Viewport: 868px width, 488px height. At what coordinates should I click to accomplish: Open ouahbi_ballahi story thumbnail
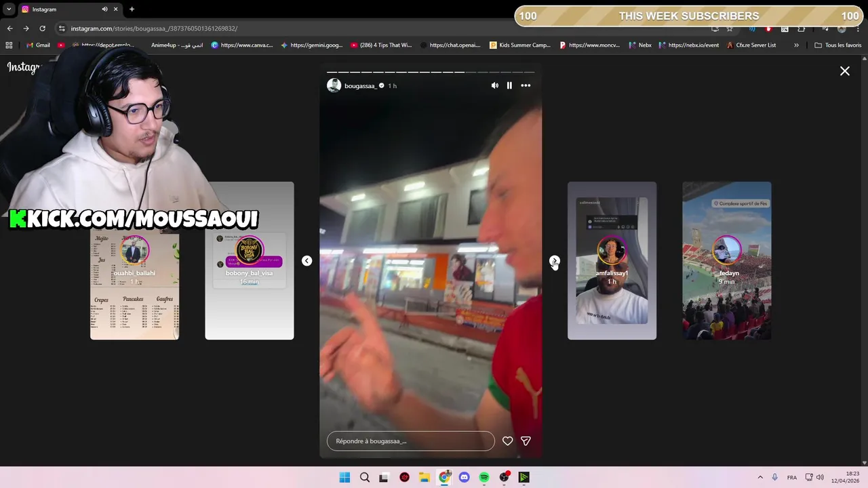pos(134,260)
